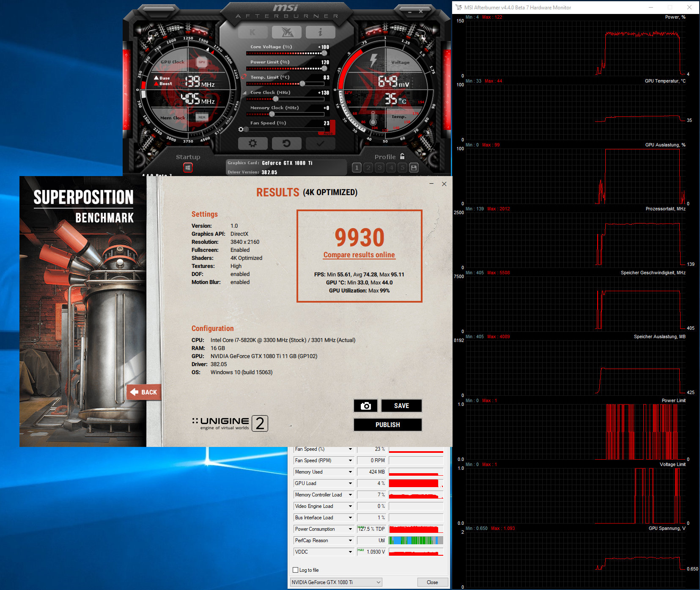Open the Kombustor K button in Afterburner
Image resolution: width=700 pixels, height=590 pixels.
tap(253, 32)
